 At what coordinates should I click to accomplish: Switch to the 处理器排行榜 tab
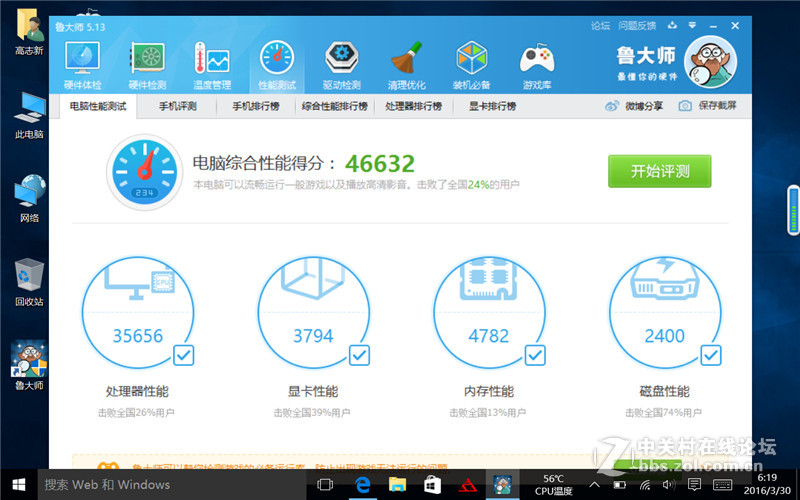414,106
